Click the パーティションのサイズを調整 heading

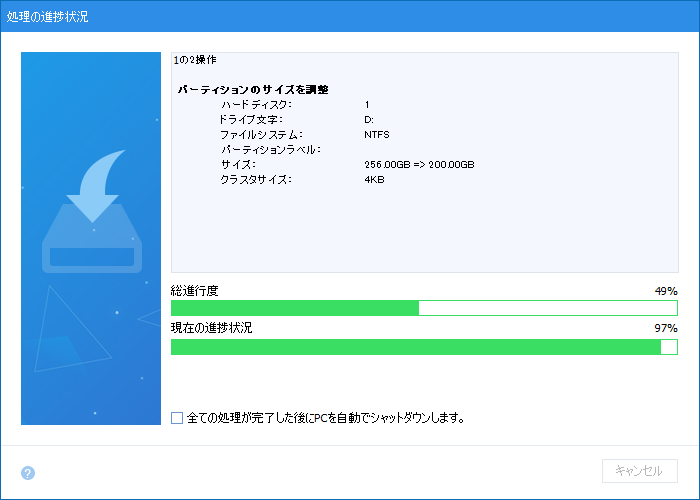coord(253,90)
